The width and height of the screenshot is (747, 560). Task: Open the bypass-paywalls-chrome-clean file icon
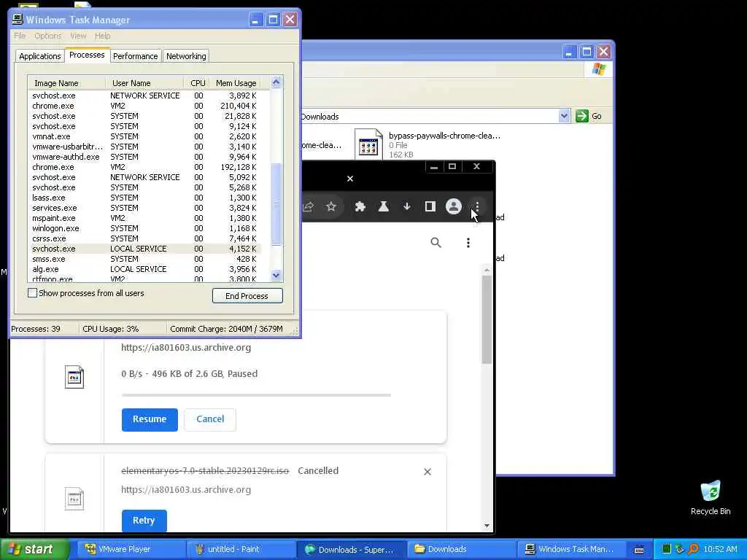pyautogui.click(x=368, y=144)
